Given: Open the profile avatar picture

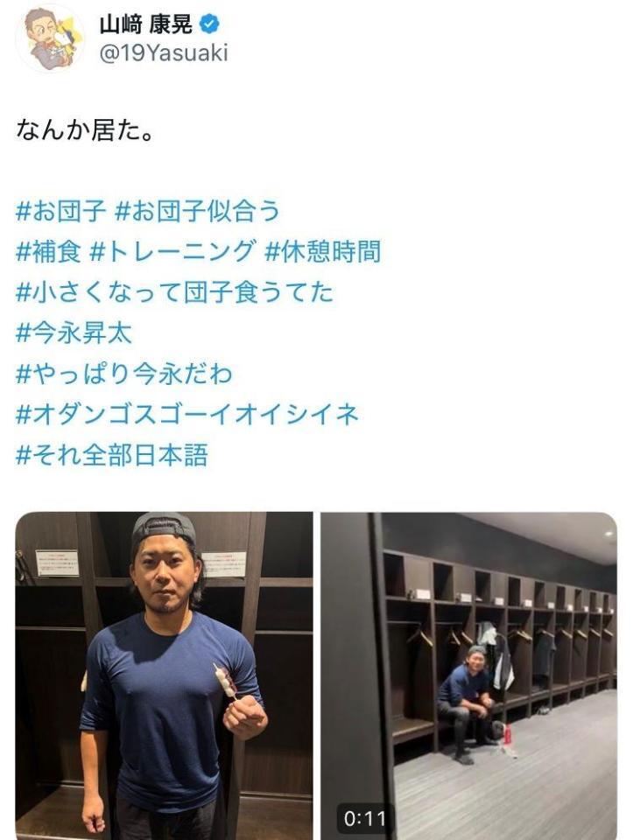Looking at the screenshot, I should [49, 38].
